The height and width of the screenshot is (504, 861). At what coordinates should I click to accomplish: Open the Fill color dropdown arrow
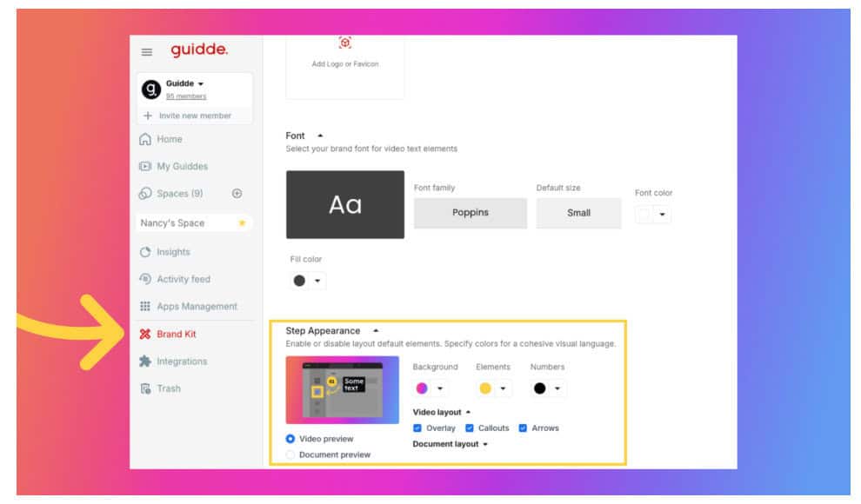317,281
